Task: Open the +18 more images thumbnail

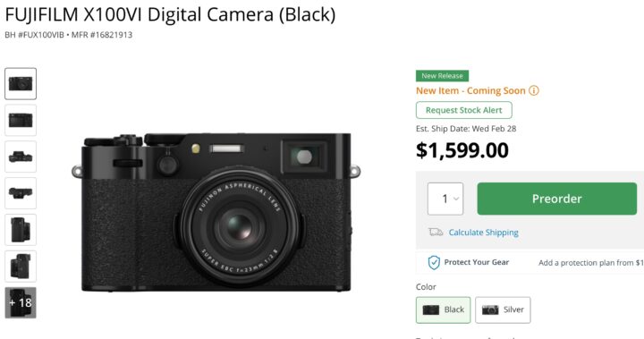Action: pyautogui.click(x=21, y=303)
